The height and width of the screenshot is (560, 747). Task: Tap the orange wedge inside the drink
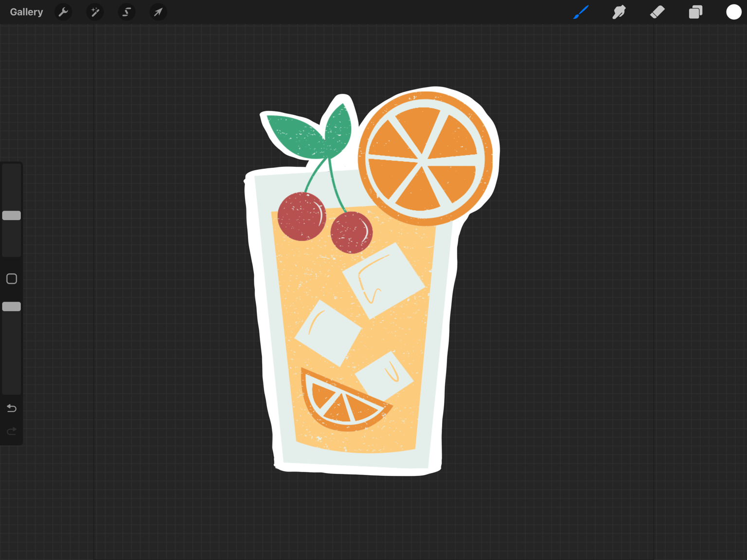pos(343,402)
